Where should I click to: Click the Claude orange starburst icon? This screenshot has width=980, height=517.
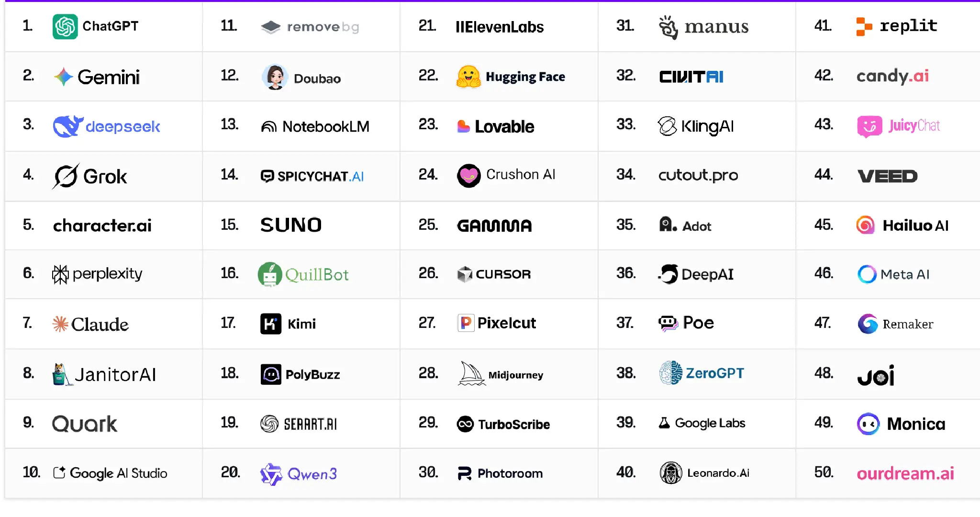click(x=60, y=324)
